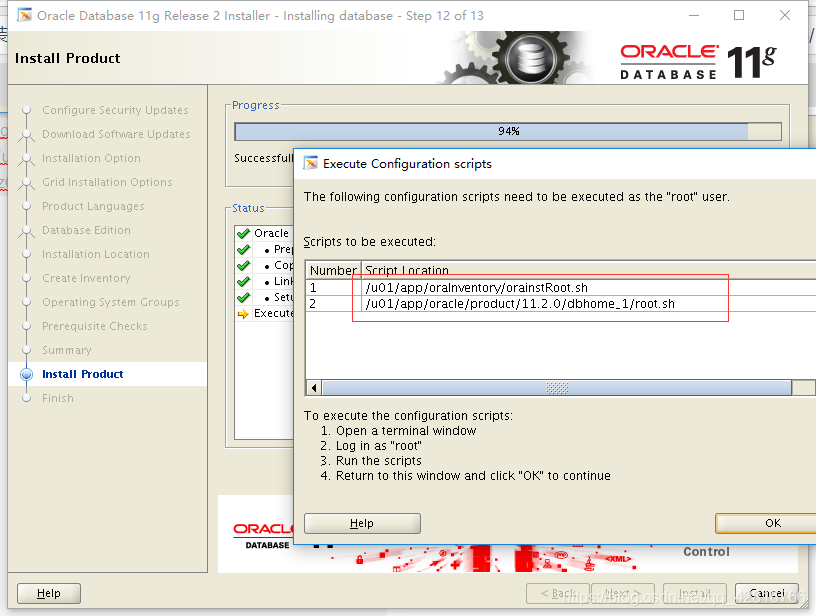Click green checkmark beside Oracle status row

click(243, 233)
